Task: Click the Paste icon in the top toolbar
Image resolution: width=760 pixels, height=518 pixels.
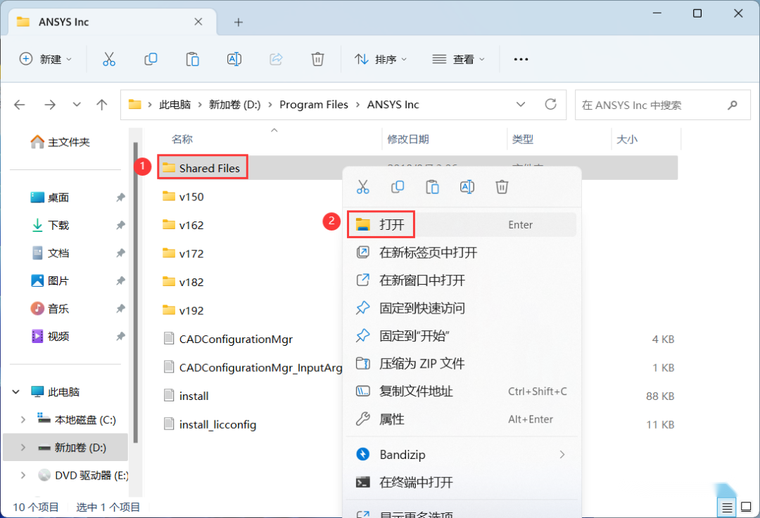Action: (x=192, y=59)
